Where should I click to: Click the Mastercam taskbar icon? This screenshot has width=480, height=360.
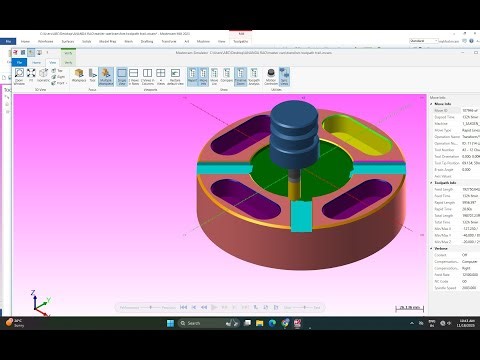[x=298, y=323]
